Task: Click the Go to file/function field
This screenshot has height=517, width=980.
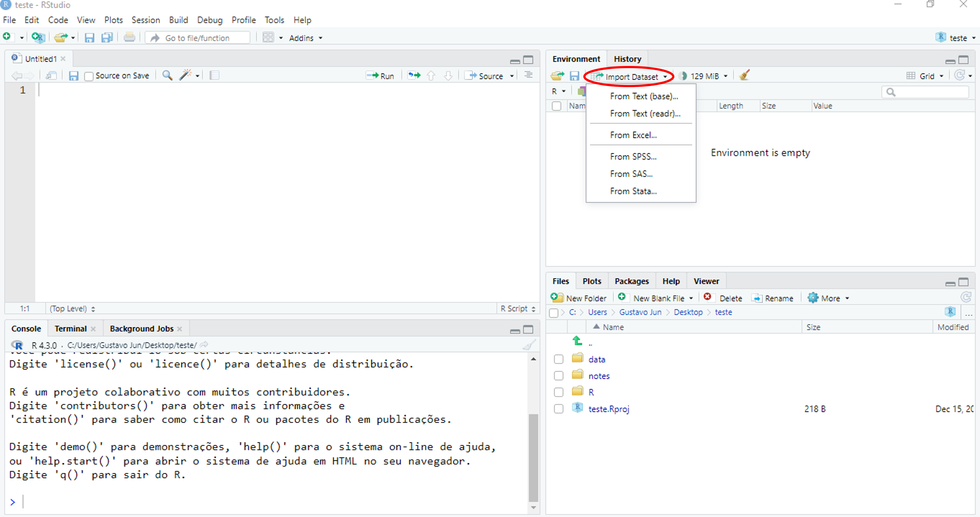Action: [x=197, y=38]
